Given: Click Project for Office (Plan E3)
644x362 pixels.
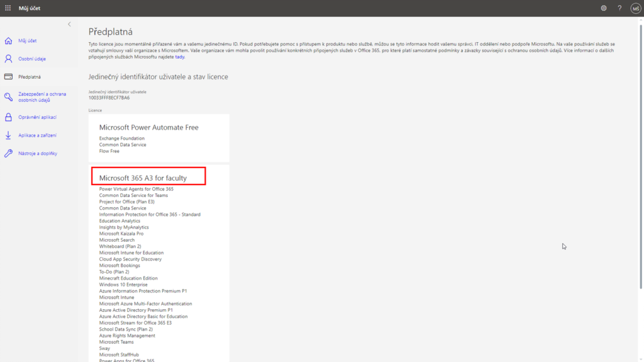Looking at the screenshot, I should click(127, 202).
